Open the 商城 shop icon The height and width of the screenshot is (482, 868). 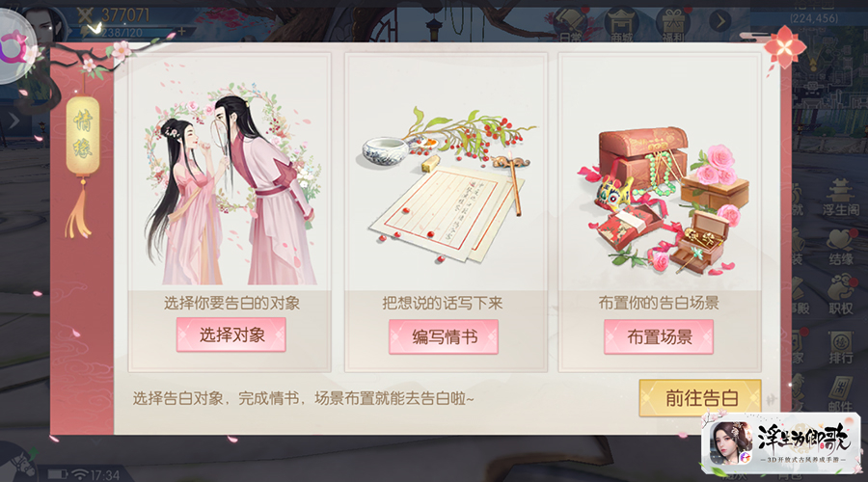pyautogui.click(x=622, y=25)
